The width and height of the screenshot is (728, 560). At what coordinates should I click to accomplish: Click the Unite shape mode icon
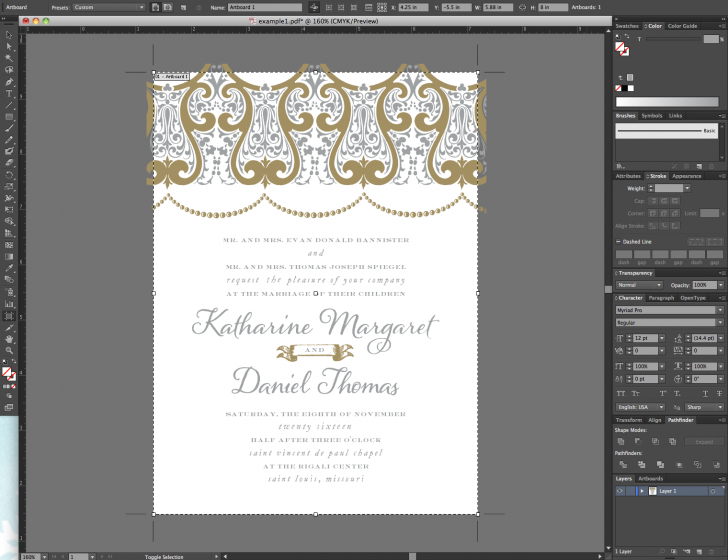(621, 441)
